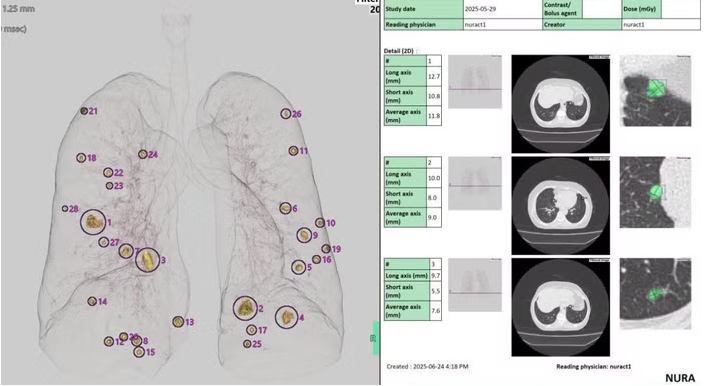Select nodule marker 4 in the lung rendering
Viewport: 712px width, 386px height.
click(x=287, y=317)
